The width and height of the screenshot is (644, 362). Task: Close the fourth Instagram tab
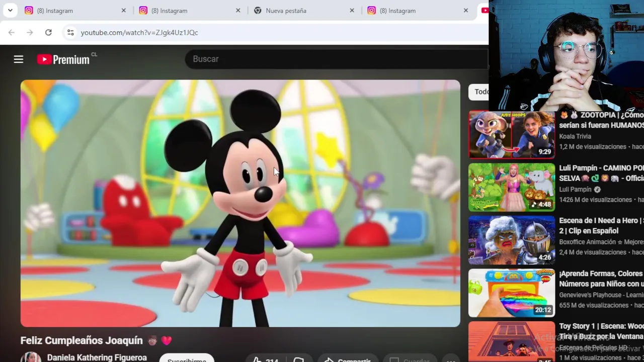[x=466, y=10]
